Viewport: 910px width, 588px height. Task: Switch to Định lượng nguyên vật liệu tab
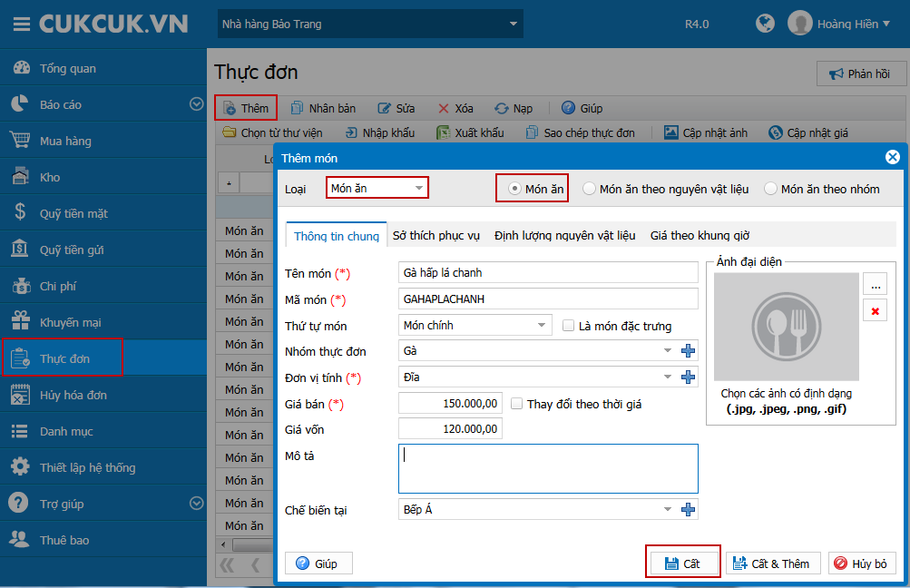point(564,236)
